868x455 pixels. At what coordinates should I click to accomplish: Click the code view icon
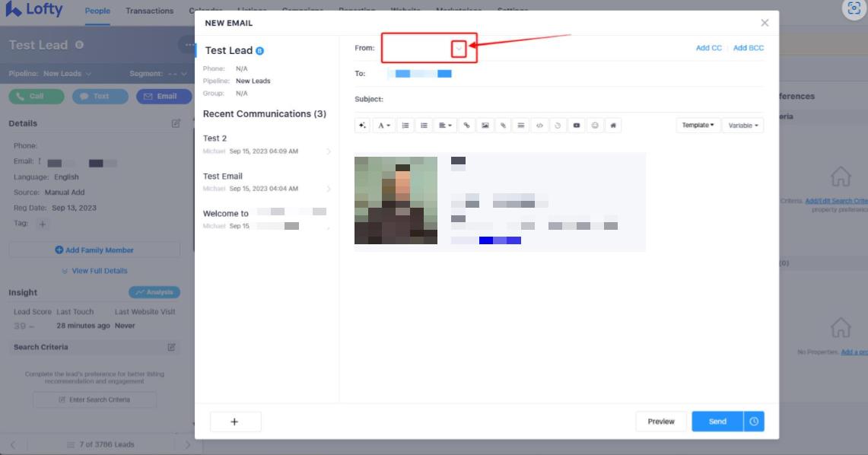coord(539,126)
